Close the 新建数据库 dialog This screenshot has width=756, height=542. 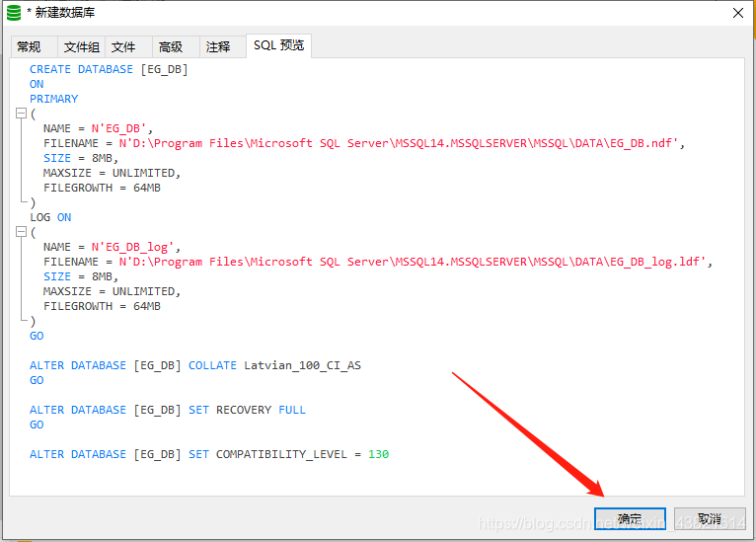point(737,13)
